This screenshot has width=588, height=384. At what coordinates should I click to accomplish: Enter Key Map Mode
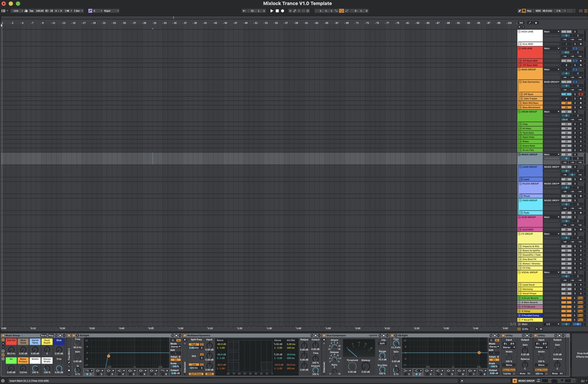[529, 11]
